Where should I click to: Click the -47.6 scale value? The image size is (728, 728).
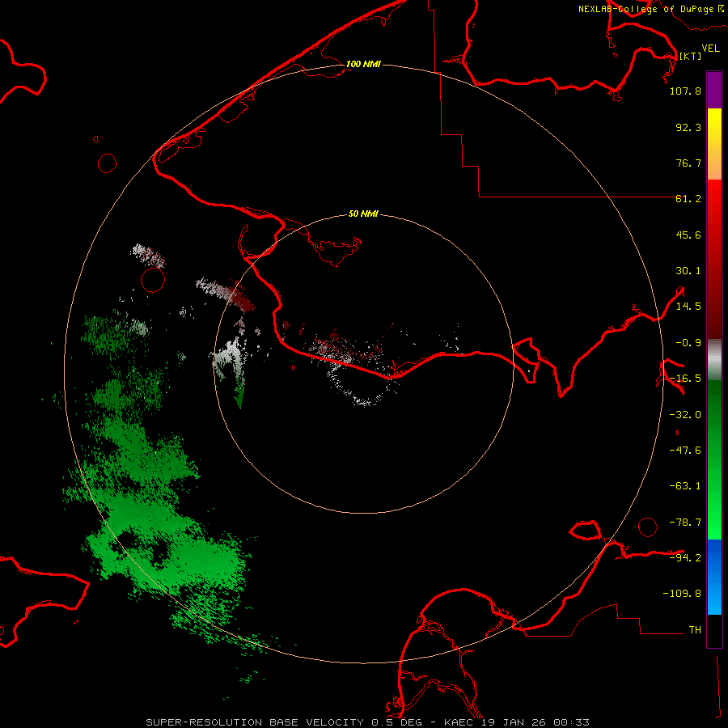pyautogui.click(x=685, y=451)
